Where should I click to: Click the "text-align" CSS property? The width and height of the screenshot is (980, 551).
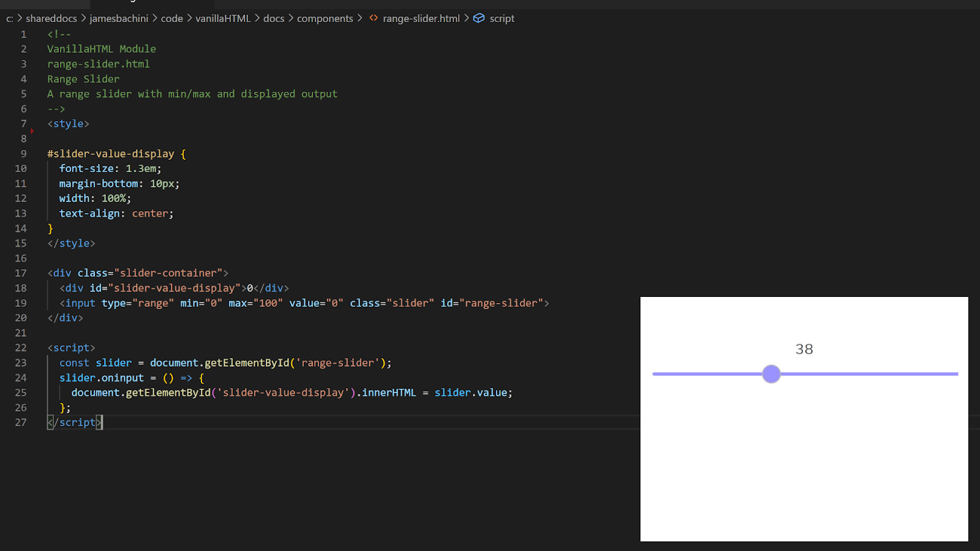tap(89, 214)
